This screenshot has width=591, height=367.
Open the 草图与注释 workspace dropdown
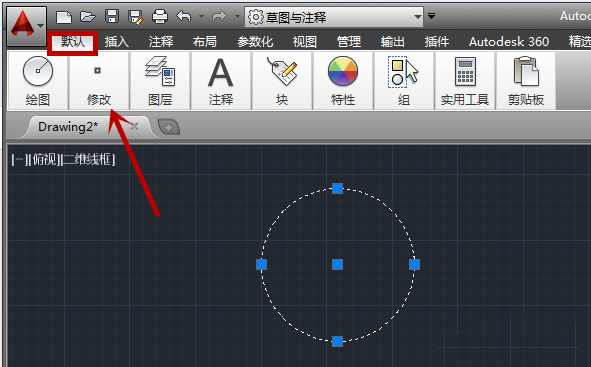coord(334,17)
